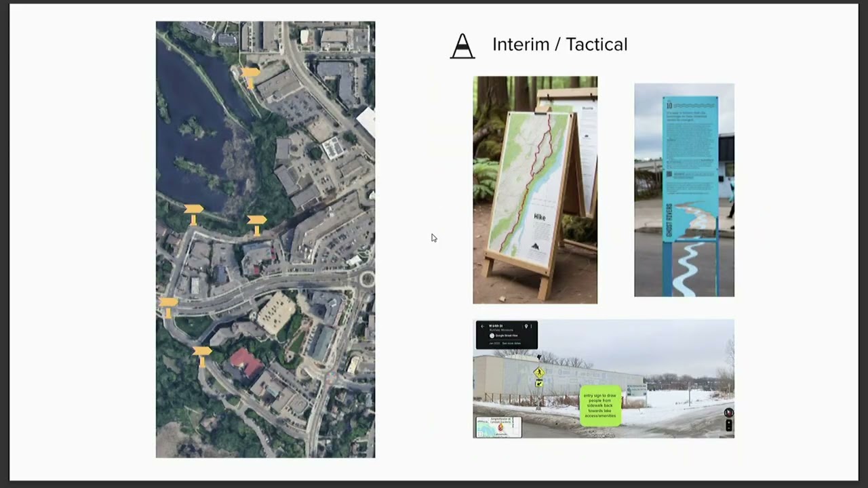Select the blue Ghost Rivers sign photo
Image resolution: width=868 pixels, height=488 pixels.
[x=684, y=190]
